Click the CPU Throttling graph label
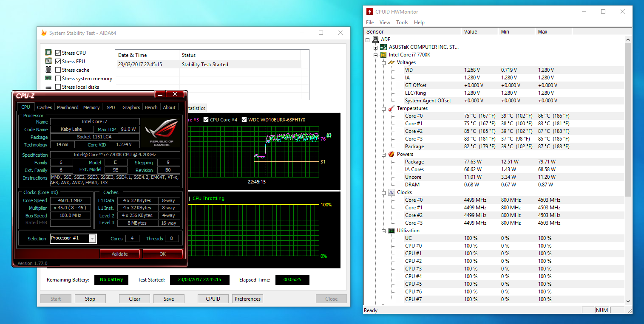The height and width of the screenshot is (324, 644). 208,198
